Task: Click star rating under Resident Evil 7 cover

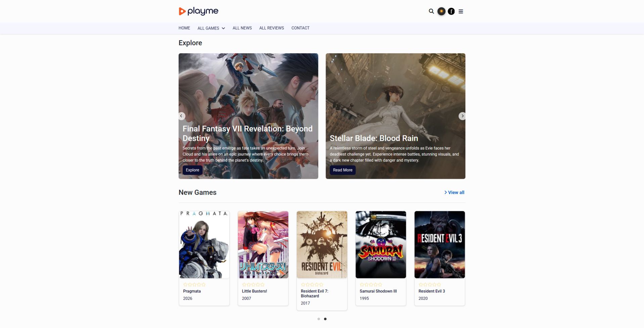Action: (x=312, y=284)
